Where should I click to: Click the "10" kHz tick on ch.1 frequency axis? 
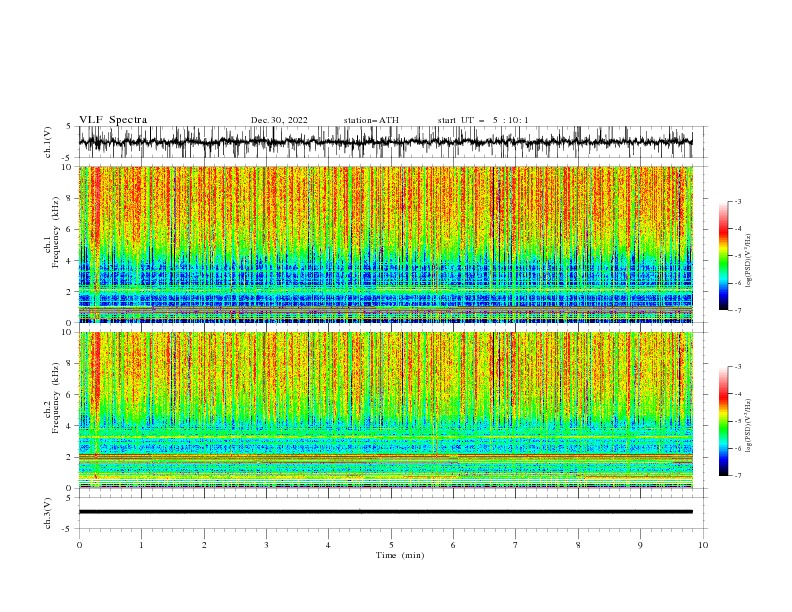69,167
